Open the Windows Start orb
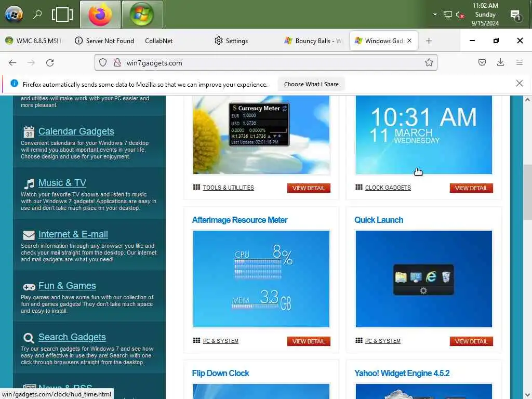This screenshot has width=532, height=399. click(14, 15)
